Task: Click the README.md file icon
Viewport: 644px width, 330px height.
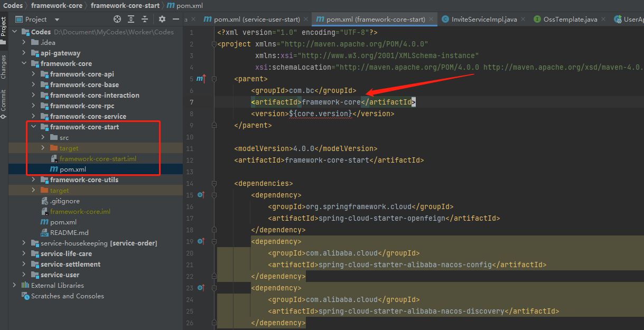Action: click(45, 232)
